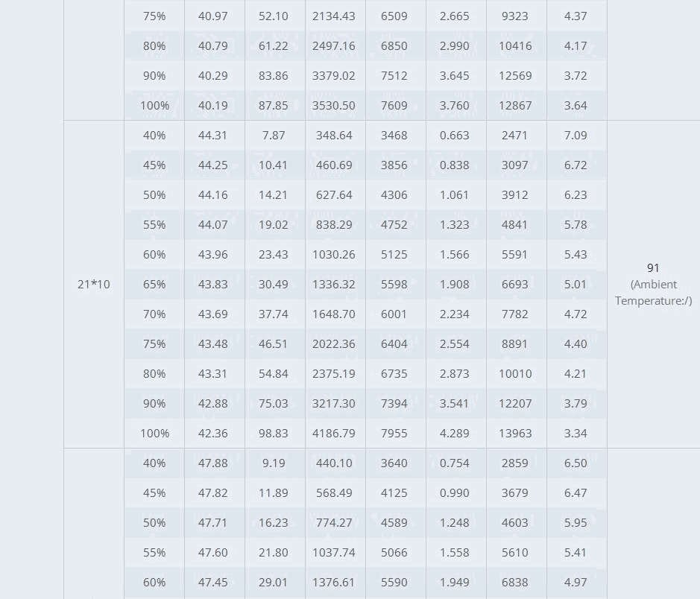Click the 0.663 torque value
The height and width of the screenshot is (599, 700).
point(455,135)
